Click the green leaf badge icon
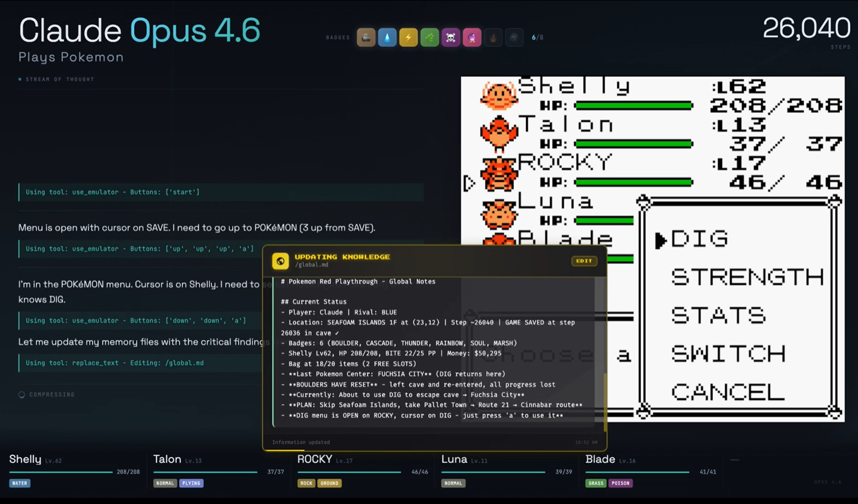 (x=430, y=37)
